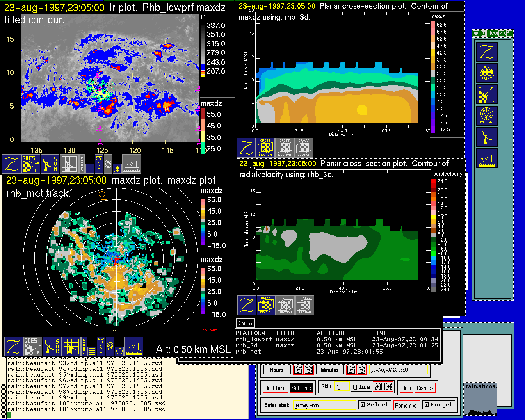Image resolution: width=525 pixels, height=420 pixels.
Task: Open the Select label menu
Action: pyautogui.click(x=374, y=405)
